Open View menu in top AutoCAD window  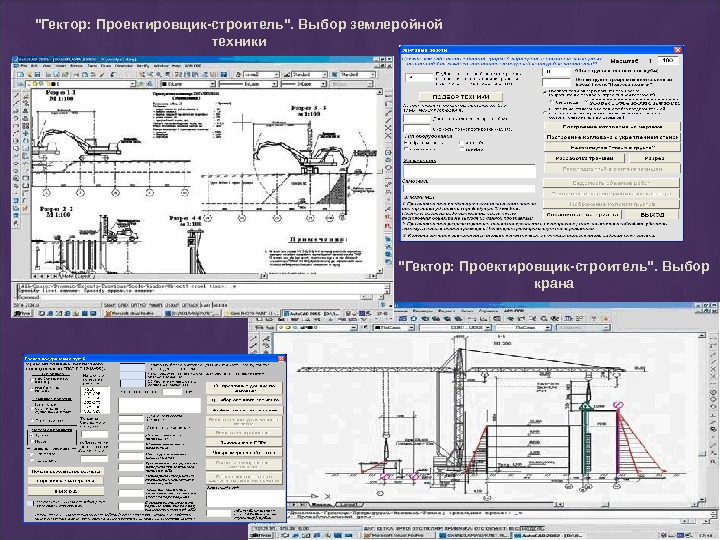47,66
